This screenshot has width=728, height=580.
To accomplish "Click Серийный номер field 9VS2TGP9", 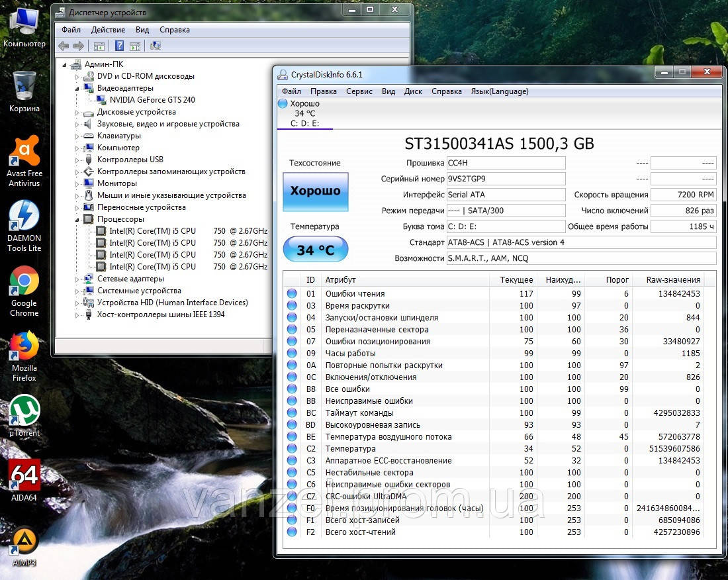I will [506, 179].
